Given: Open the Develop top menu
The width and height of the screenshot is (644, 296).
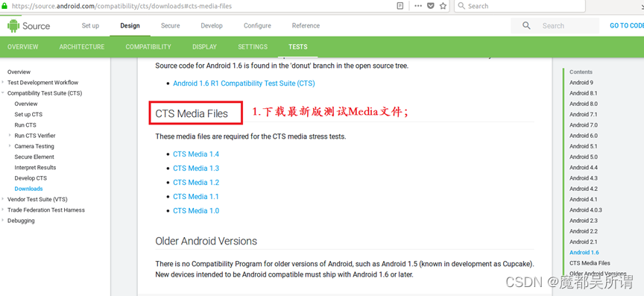Looking at the screenshot, I should coord(212,25).
